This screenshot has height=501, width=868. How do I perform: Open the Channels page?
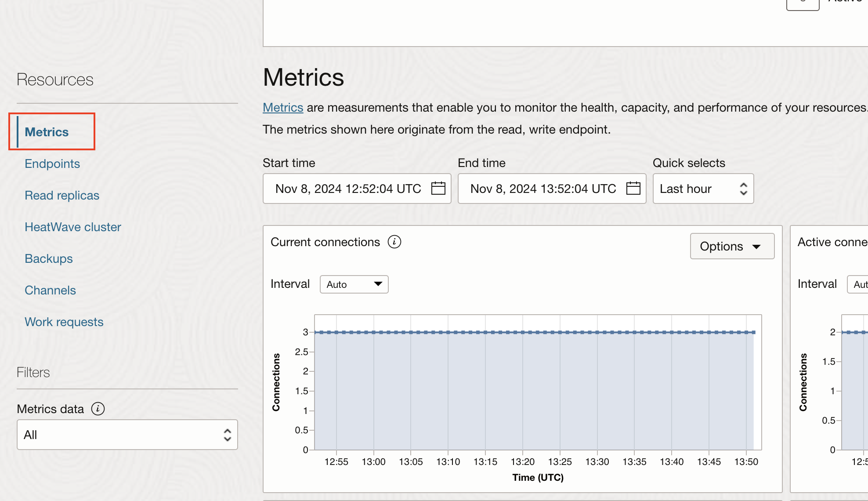coord(50,290)
